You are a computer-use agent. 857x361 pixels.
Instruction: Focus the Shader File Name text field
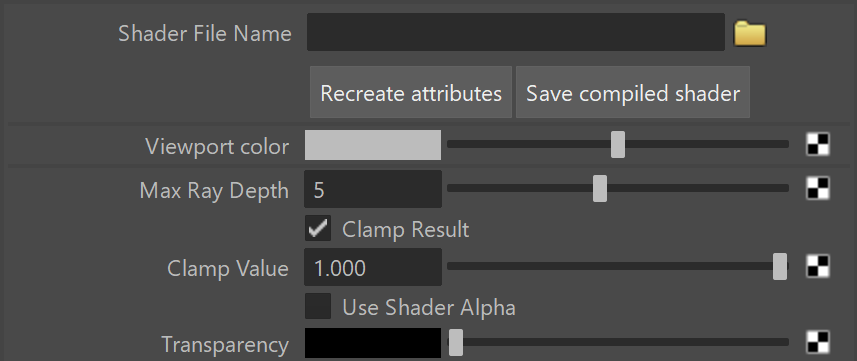516,32
